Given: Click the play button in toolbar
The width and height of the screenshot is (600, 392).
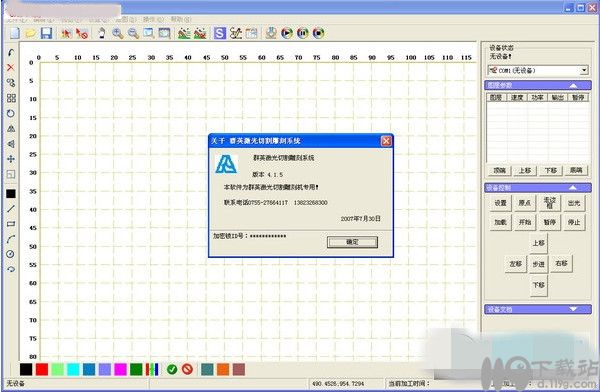Looking at the screenshot, I should click(x=287, y=33).
